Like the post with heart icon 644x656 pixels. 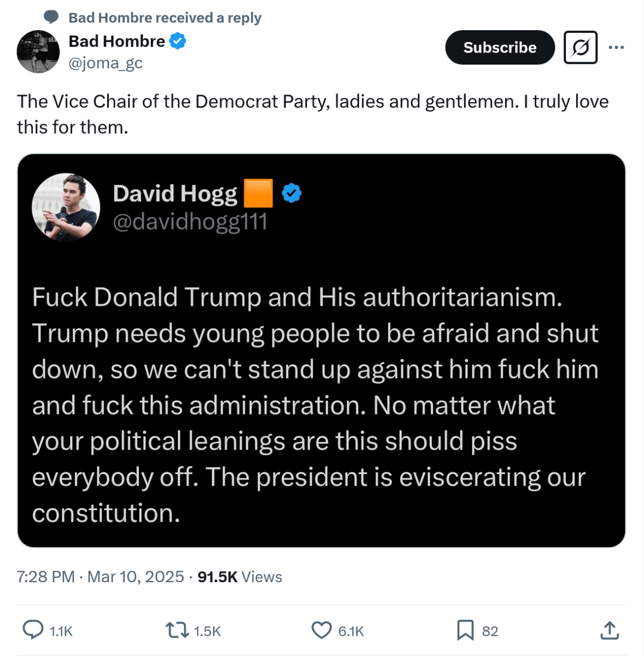321,630
